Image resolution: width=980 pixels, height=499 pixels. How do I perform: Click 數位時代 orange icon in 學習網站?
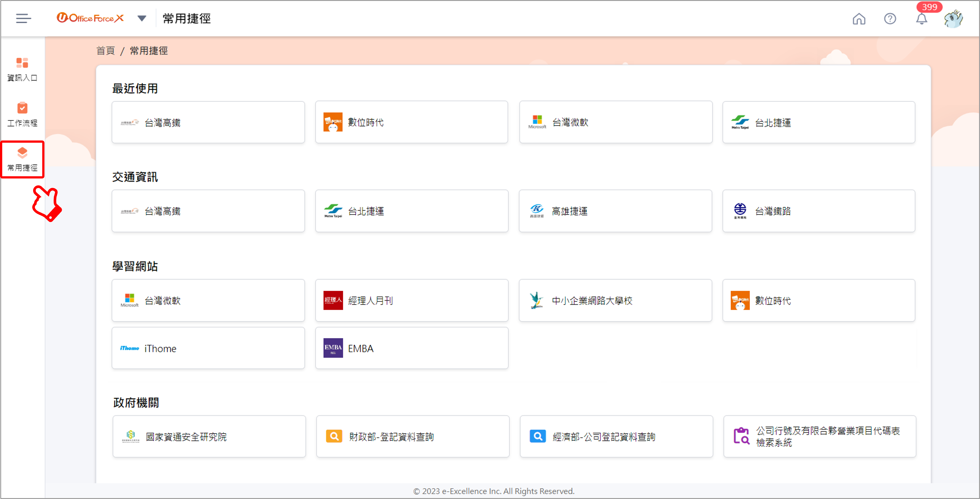(x=740, y=300)
